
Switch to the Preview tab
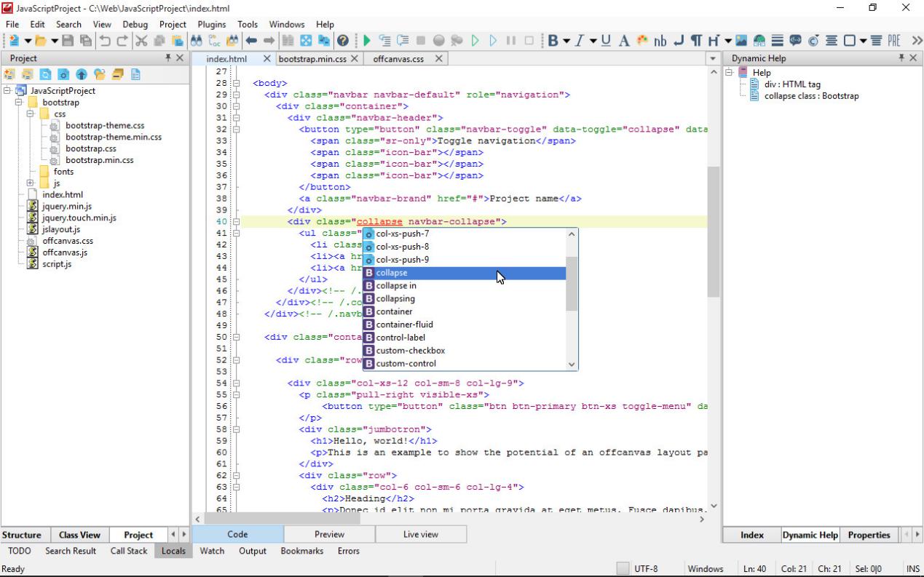(x=329, y=534)
